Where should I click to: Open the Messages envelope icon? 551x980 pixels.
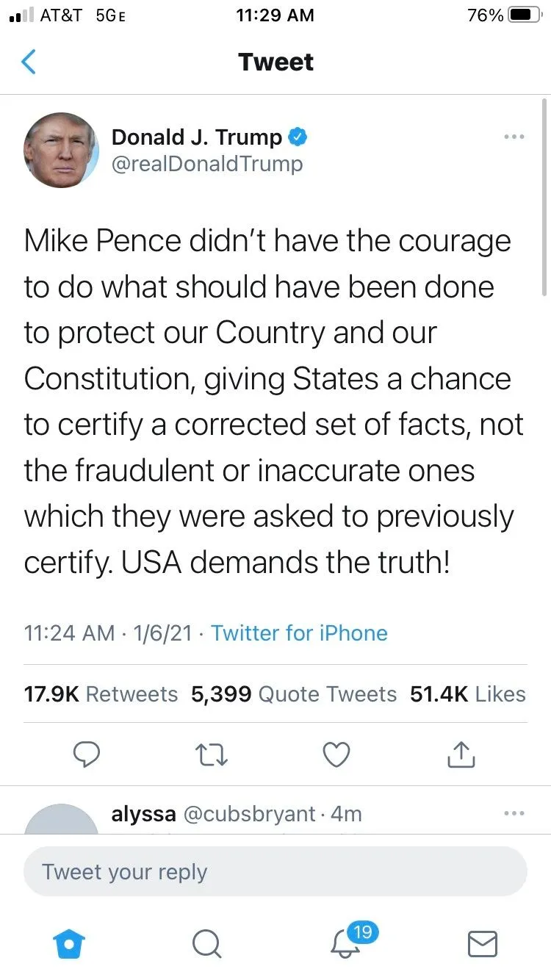[483, 945]
